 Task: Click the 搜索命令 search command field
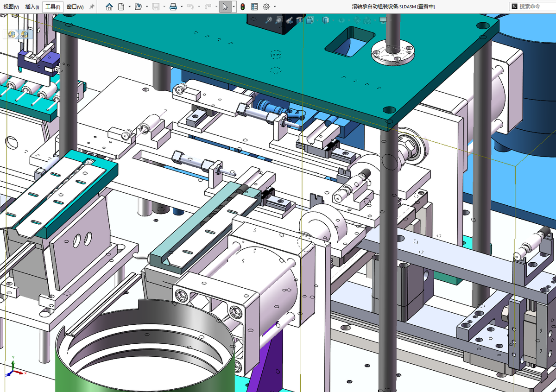533,6
